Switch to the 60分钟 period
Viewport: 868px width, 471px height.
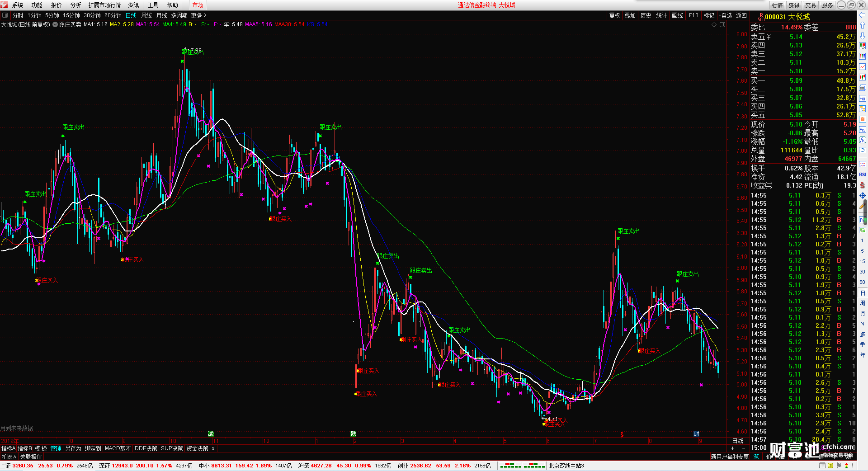point(113,15)
